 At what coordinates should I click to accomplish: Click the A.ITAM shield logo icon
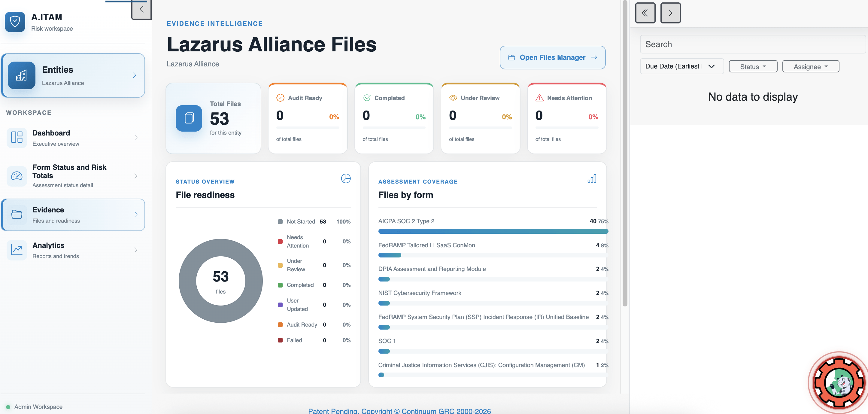tap(15, 22)
